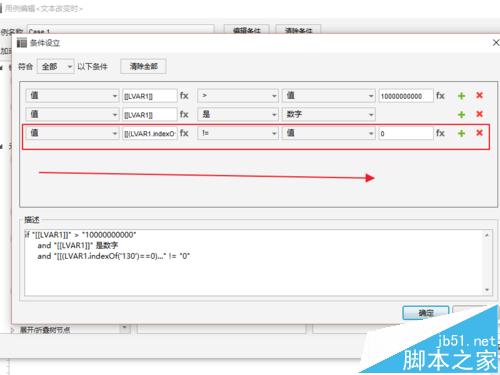Click description line containing indexOf('130')
This screenshot has width=500, height=375.
click(x=113, y=256)
